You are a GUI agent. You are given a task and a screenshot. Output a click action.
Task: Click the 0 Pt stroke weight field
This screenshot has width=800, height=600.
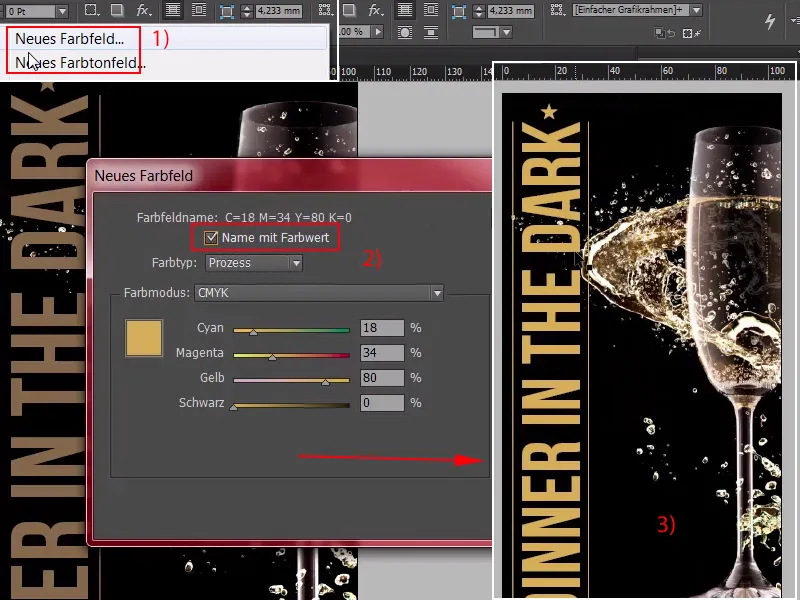[30, 11]
